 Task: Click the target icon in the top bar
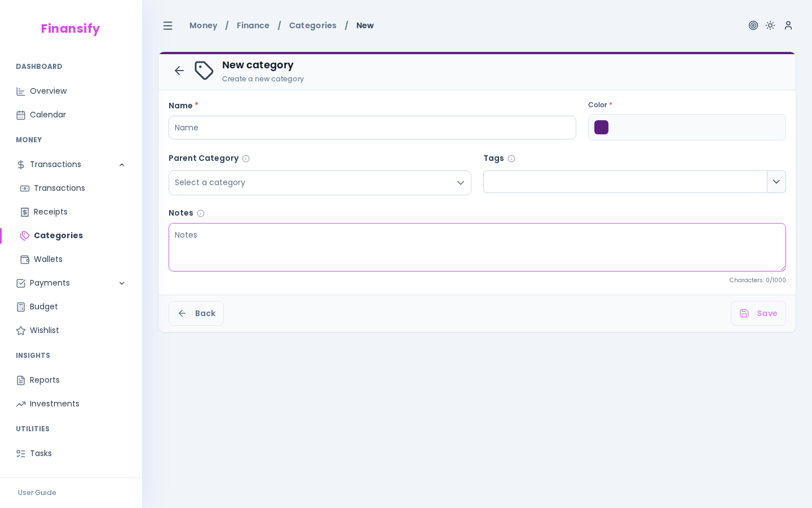[753, 25]
